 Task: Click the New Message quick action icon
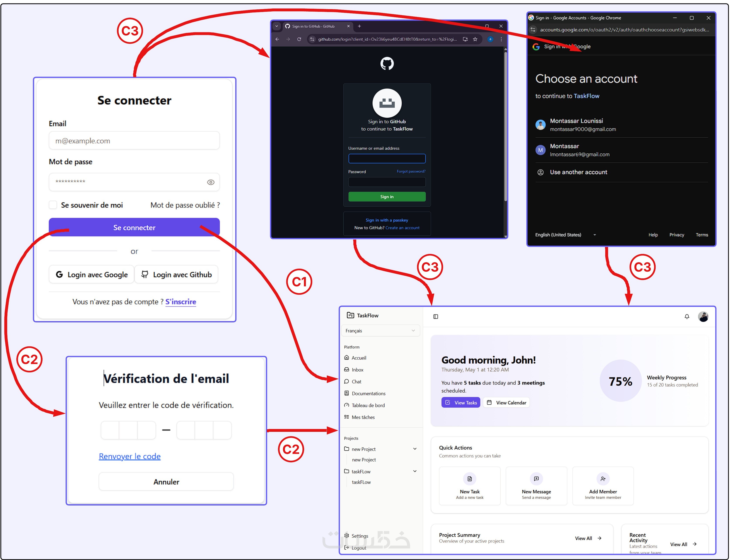536,479
